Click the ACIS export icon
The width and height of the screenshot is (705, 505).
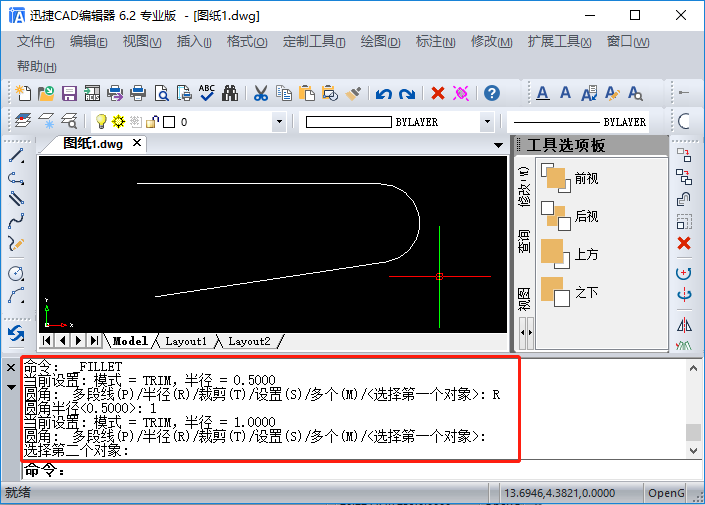92,94
